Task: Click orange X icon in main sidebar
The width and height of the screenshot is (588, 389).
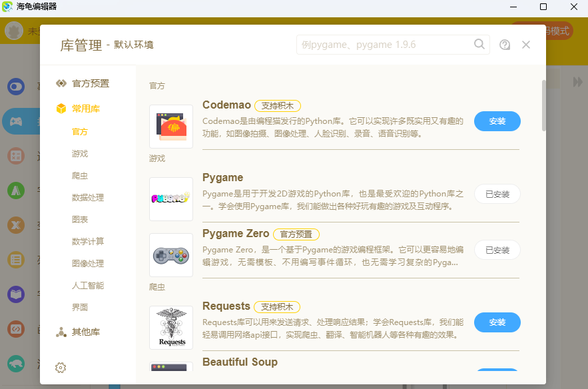Action: 16,225
